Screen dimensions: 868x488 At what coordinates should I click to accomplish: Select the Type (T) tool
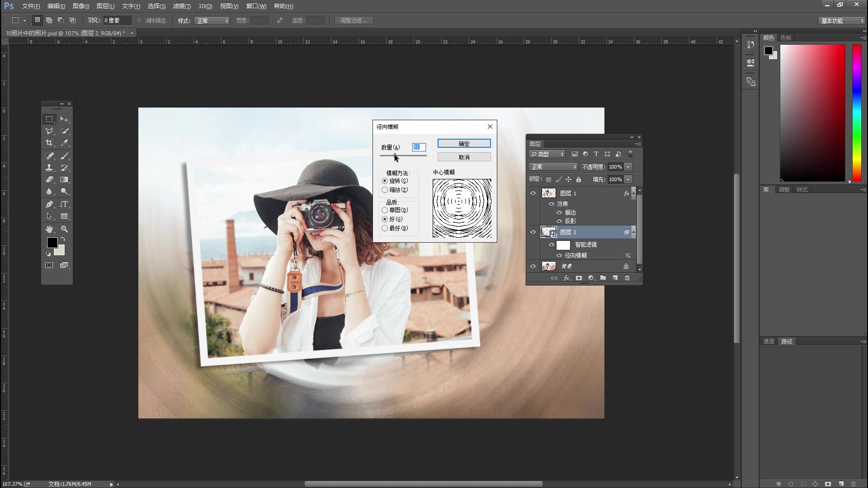64,204
